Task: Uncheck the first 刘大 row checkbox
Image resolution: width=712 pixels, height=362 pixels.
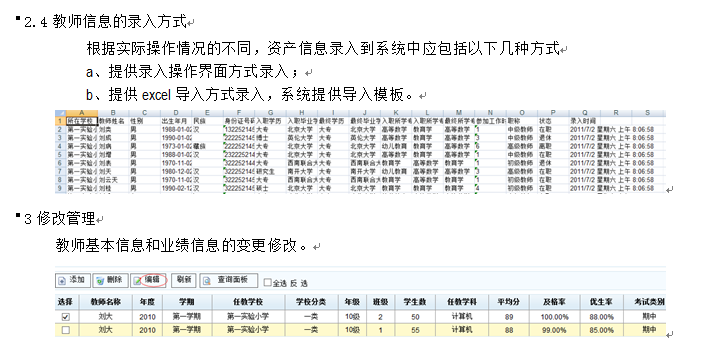Action: coord(66,317)
